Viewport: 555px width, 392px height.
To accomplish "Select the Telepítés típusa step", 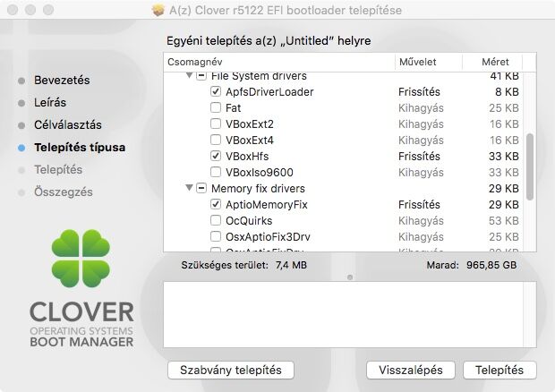I will point(80,148).
